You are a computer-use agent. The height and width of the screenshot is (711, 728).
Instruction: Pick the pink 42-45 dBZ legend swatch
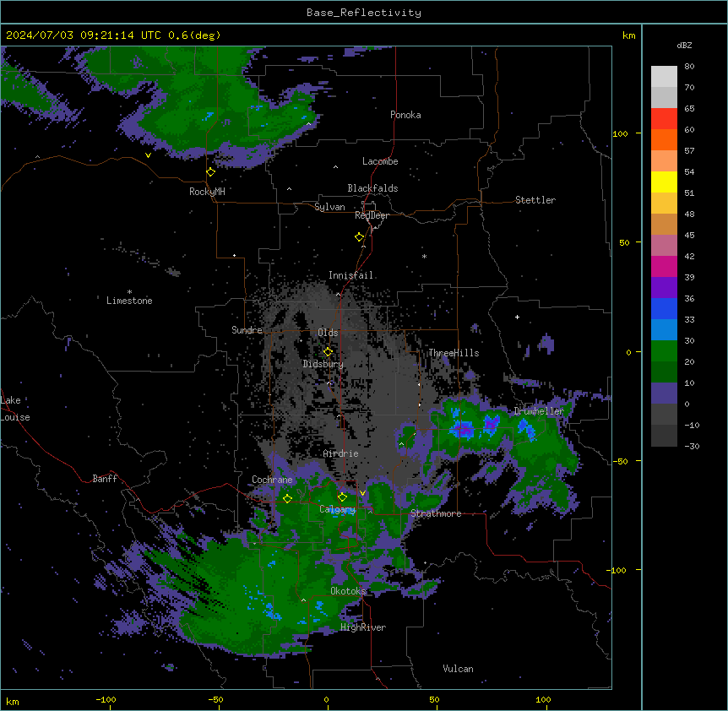click(x=664, y=245)
